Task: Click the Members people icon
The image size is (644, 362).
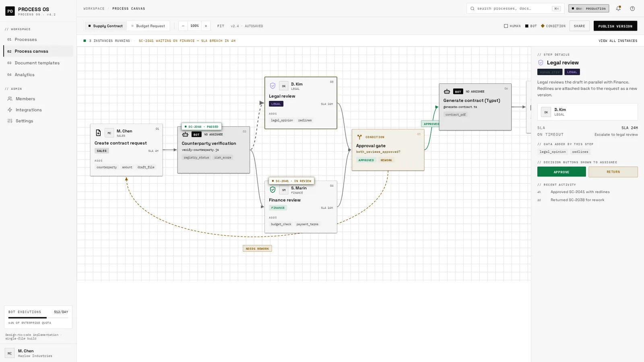Action: pyautogui.click(x=10, y=99)
